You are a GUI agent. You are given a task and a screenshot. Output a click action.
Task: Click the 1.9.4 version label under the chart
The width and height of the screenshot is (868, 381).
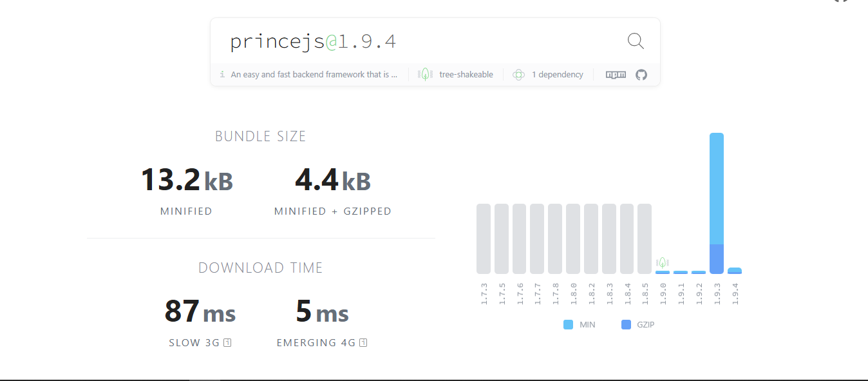pyautogui.click(x=735, y=293)
